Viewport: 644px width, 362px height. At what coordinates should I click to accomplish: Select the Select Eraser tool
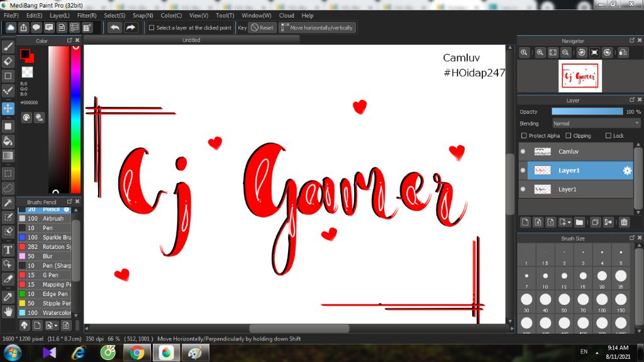[8, 231]
